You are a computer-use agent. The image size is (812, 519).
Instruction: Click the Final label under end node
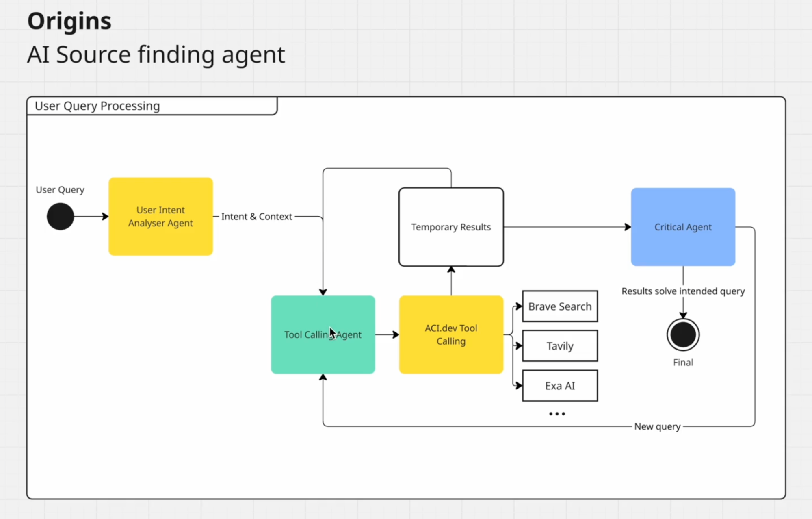[683, 362]
